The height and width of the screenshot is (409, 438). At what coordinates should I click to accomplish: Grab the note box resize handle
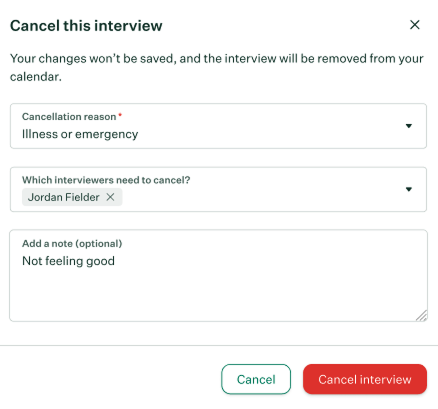tap(422, 315)
